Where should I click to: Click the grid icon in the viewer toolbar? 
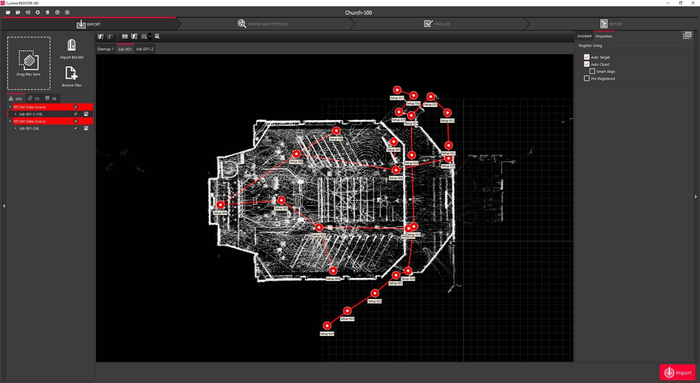[x=144, y=37]
